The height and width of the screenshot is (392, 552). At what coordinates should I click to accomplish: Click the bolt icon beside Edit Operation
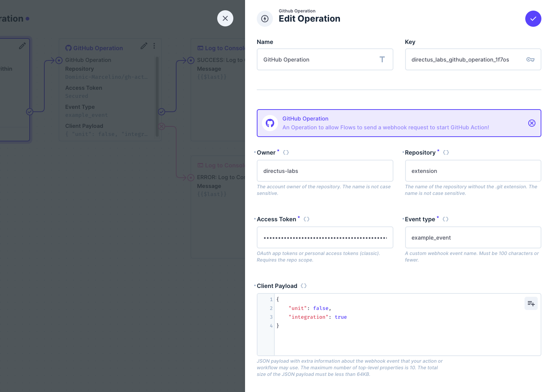(x=265, y=19)
